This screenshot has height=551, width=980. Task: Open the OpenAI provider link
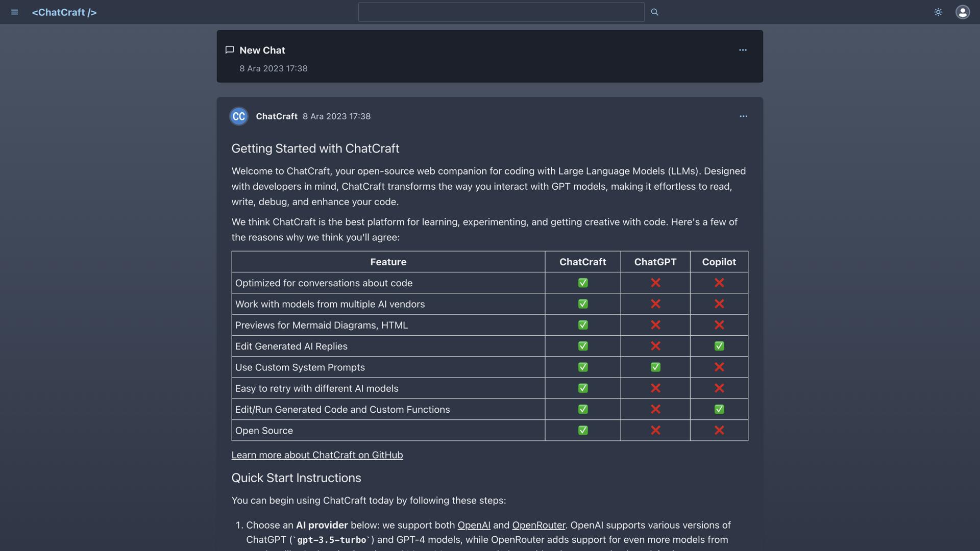474,525
